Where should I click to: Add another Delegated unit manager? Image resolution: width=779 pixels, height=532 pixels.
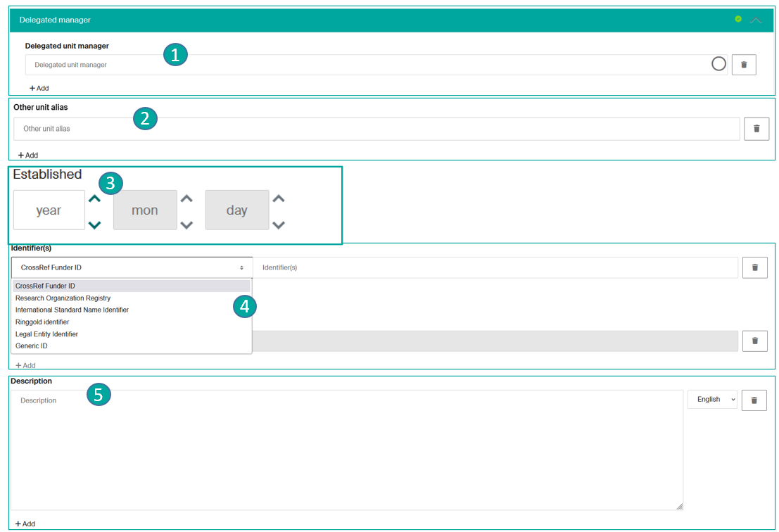click(x=39, y=89)
